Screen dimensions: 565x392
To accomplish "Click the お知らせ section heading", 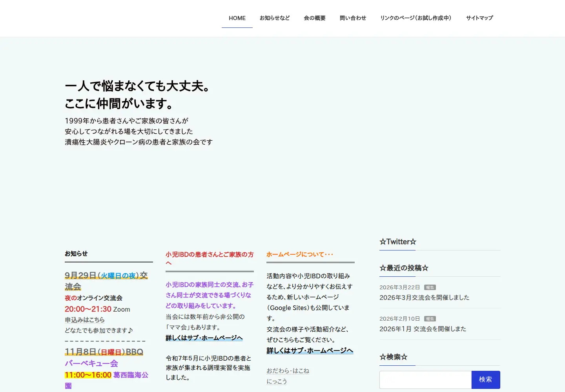I will tap(76, 254).
